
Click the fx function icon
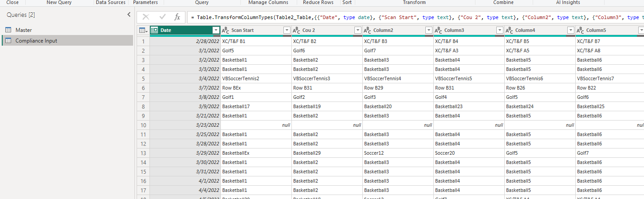(177, 17)
